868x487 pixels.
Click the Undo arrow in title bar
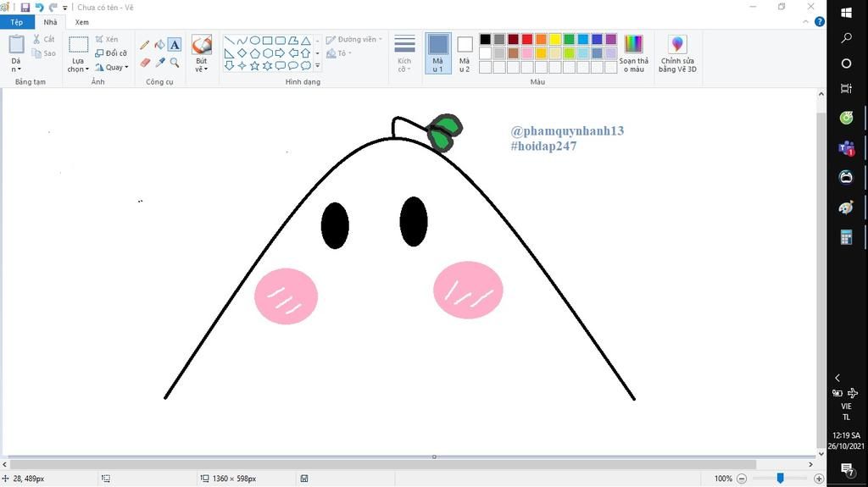tap(39, 8)
